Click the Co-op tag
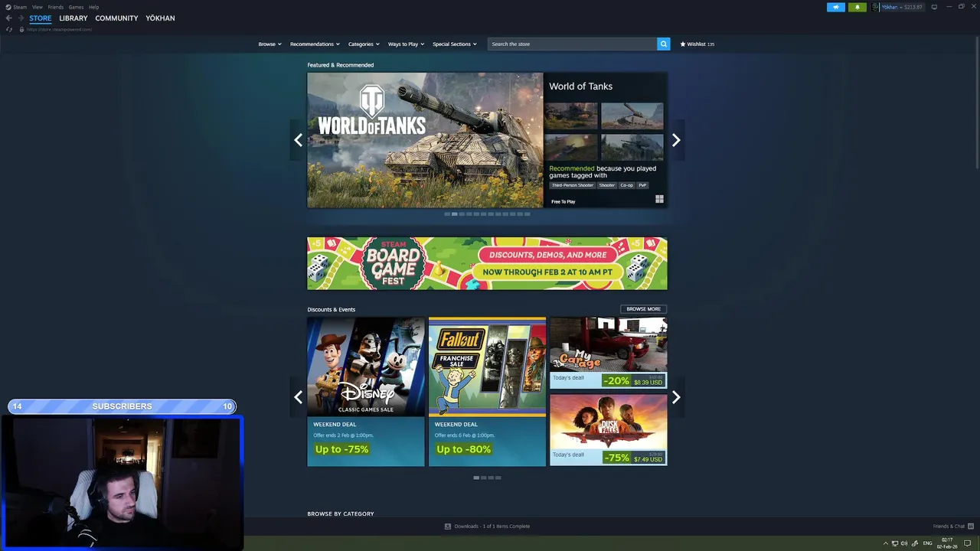Image resolution: width=980 pixels, height=551 pixels. tap(627, 185)
